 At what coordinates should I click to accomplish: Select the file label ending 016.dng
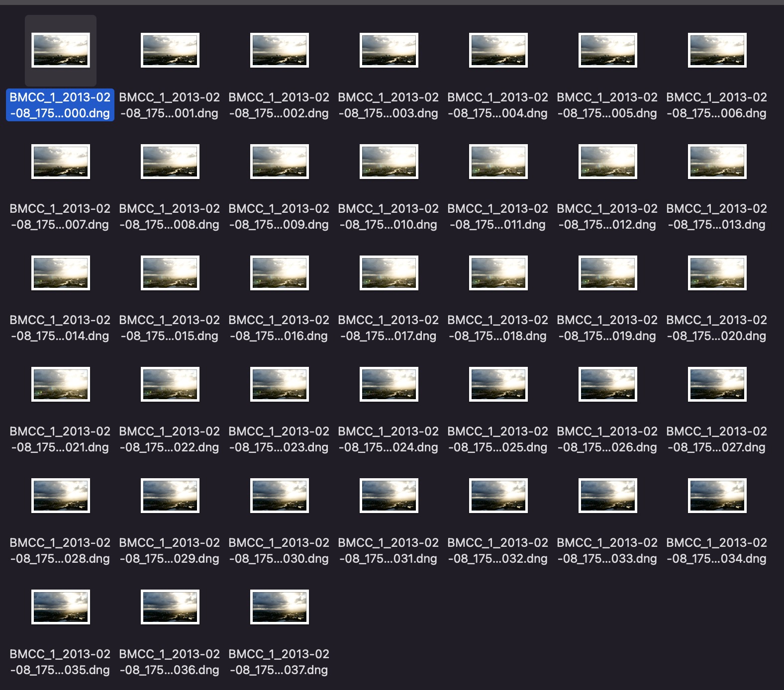[279, 328]
